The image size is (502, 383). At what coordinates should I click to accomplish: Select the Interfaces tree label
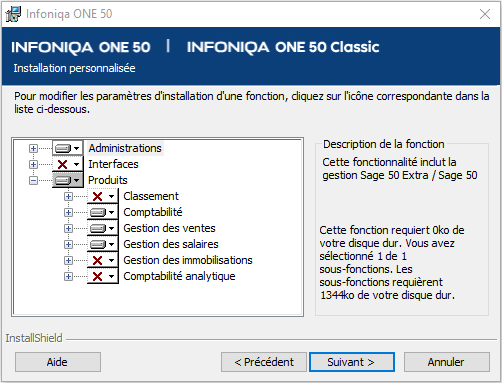(113, 164)
